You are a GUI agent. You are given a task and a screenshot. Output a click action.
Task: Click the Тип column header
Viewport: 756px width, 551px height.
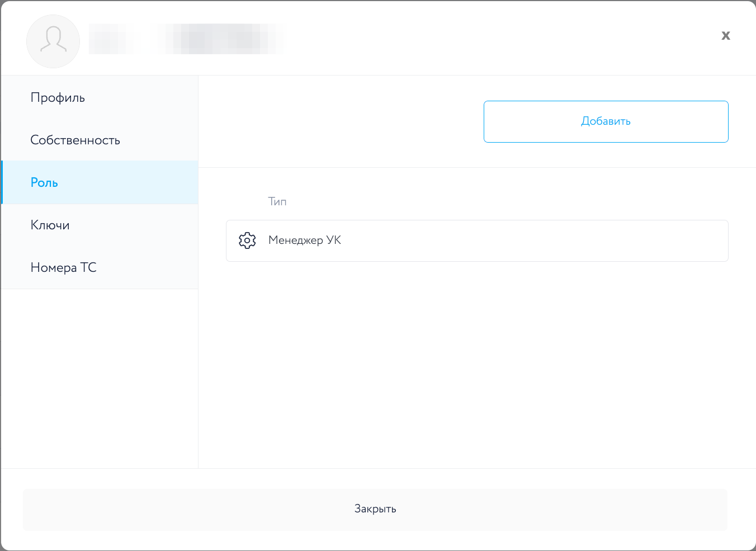click(x=277, y=202)
